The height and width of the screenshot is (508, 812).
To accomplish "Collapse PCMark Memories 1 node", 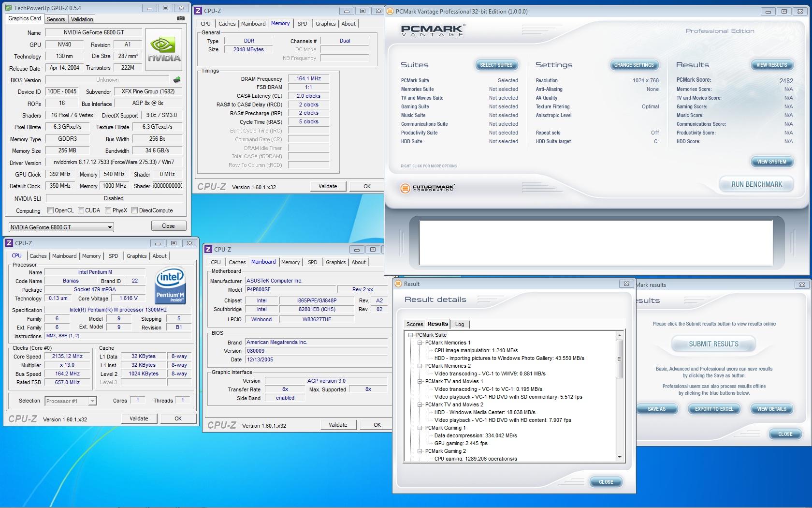I will click(x=420, y=343).
